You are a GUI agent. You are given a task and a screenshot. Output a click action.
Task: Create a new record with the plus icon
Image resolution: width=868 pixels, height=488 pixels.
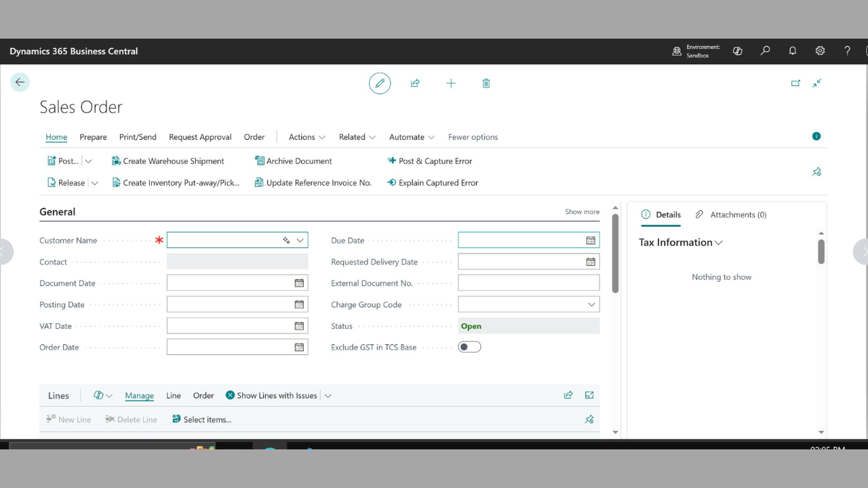tap(451, 83)
